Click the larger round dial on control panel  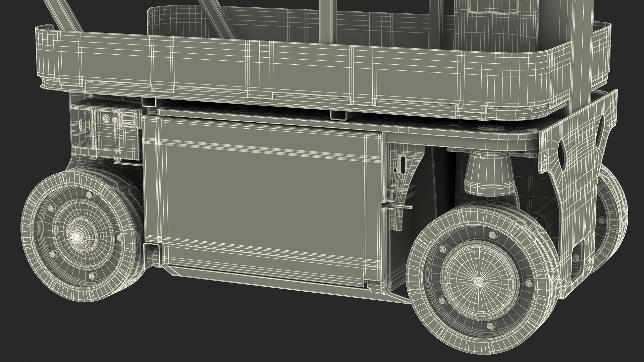coord(106,119)
